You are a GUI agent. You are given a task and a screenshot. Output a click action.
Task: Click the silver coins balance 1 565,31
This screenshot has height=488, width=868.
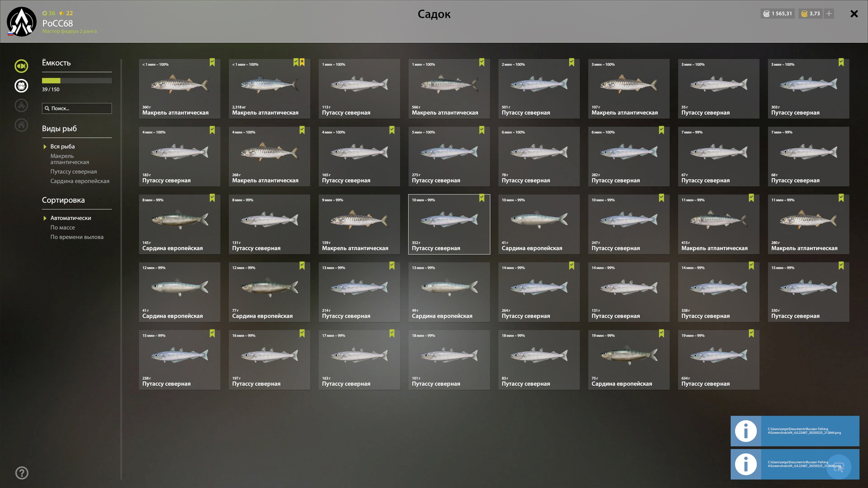pyautogui.click(x=777, y=14)
